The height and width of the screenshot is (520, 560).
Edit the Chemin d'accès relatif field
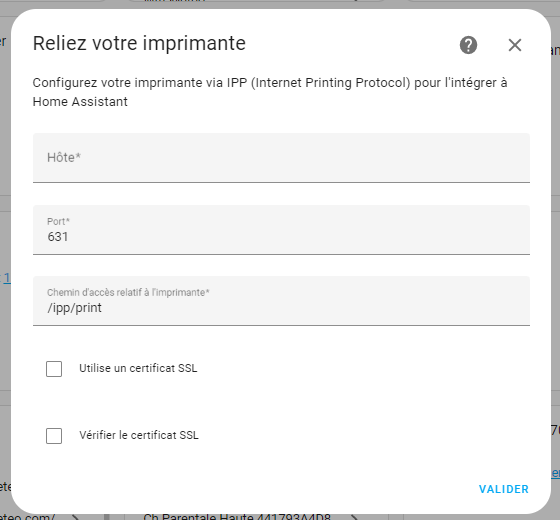point(281,301)
